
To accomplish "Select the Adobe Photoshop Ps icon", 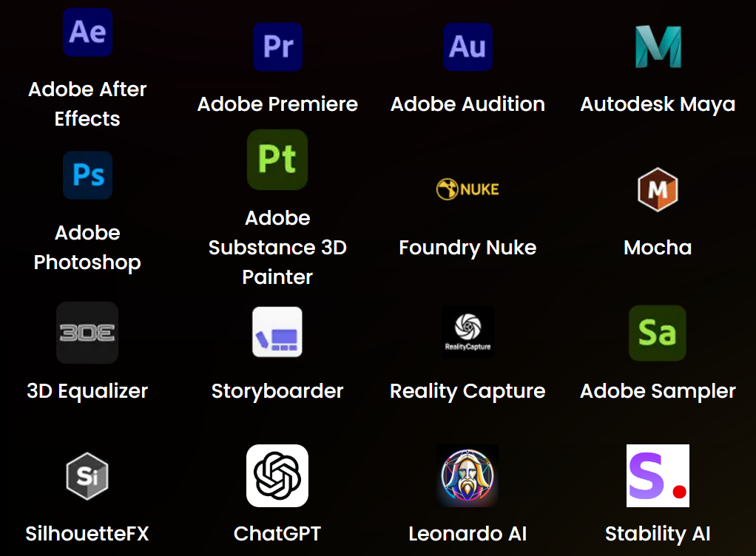I will (x=88, y=175).
